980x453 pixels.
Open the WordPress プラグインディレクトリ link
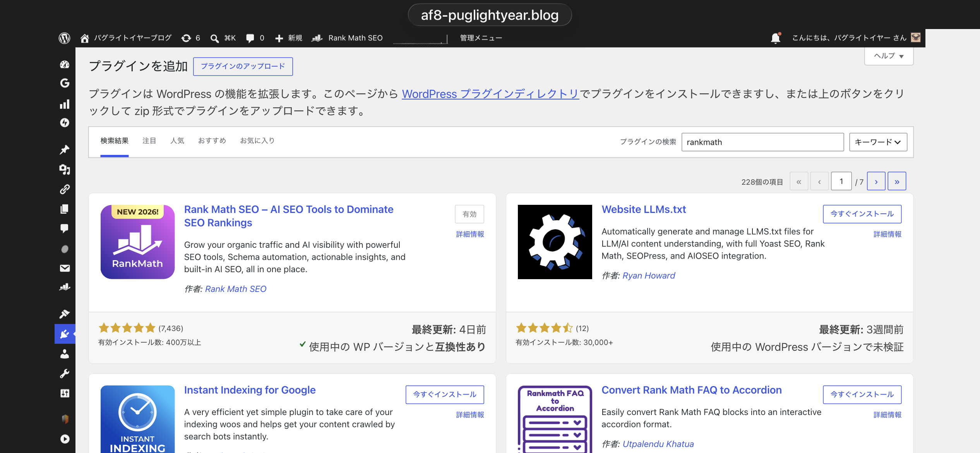[x=490, y=94]
